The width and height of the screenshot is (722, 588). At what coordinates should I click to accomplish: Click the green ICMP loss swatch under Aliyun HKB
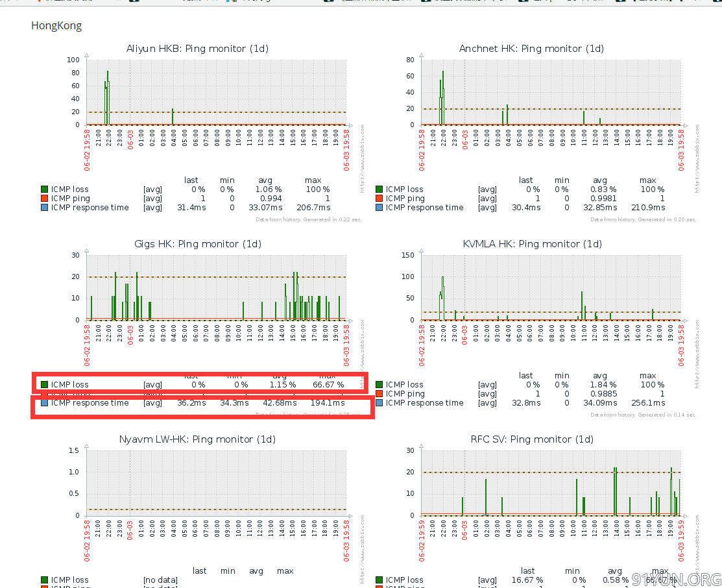click(x=44, y=190)
